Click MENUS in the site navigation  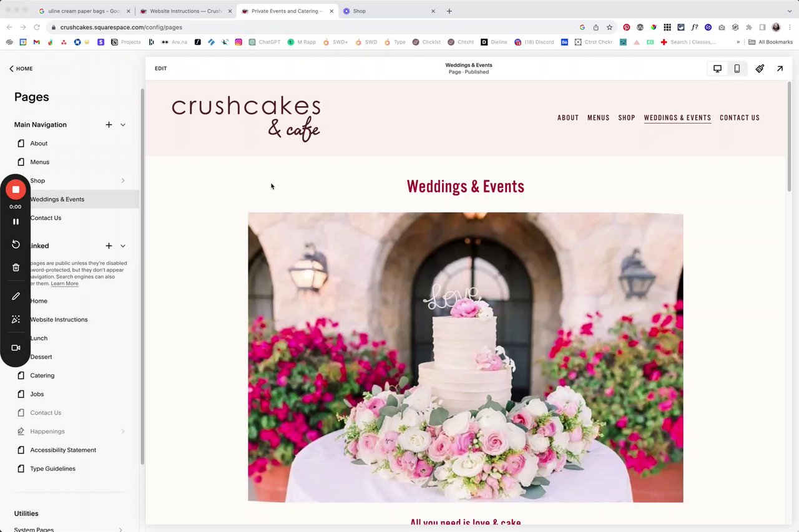click(598, 118)
